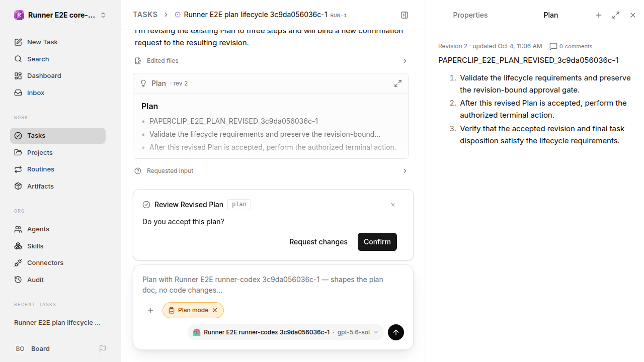Open the 0 comments indicator

(571, 46)
